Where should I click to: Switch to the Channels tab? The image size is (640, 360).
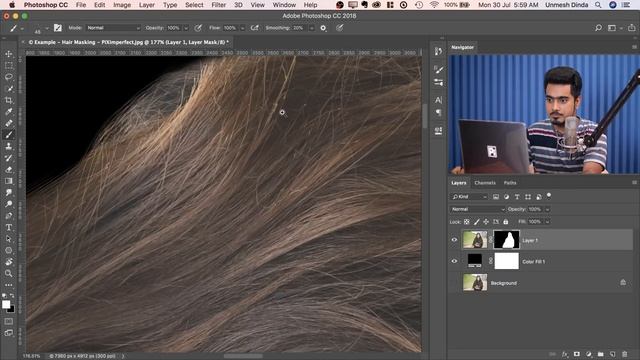[x=485, y=183]
